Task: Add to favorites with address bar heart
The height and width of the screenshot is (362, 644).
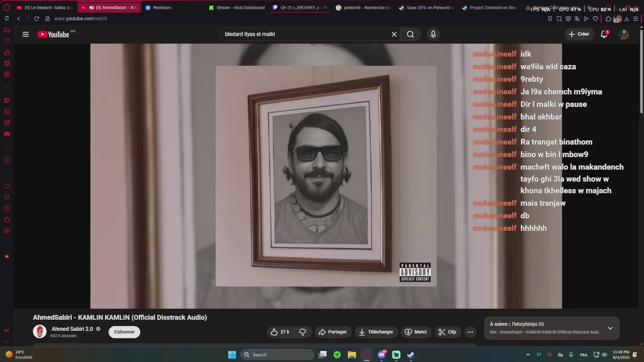Action: click(x=595, y=19)
